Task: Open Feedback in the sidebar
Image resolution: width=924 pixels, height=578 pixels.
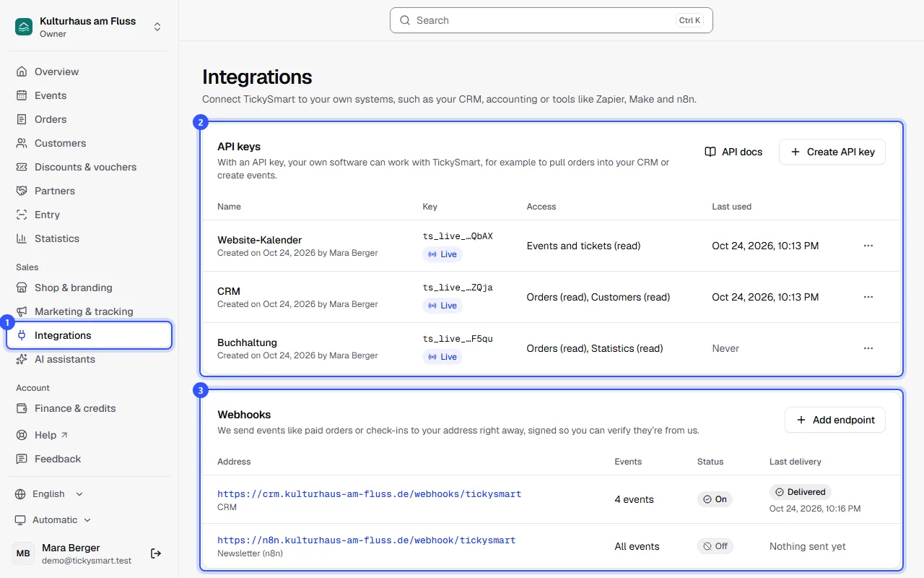Action: coord(90,459)
